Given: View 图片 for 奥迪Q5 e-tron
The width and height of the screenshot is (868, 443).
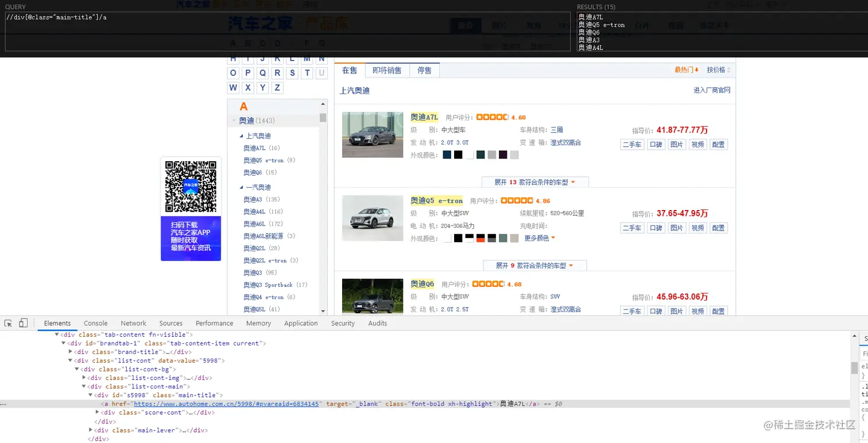Looking at the screenshot, I should click(677, 228).
